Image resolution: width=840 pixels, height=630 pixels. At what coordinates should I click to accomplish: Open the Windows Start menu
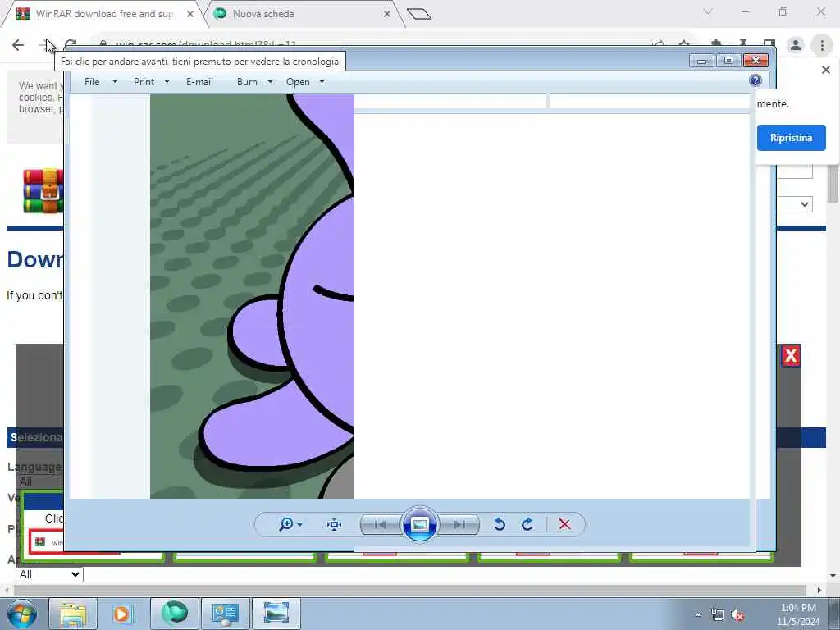click(x=22, y=614)
